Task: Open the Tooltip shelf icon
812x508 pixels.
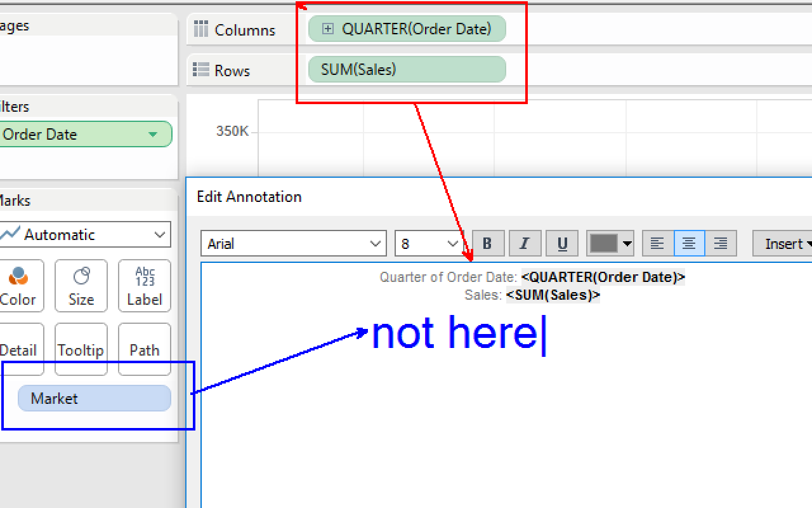Action: point(81,349)
